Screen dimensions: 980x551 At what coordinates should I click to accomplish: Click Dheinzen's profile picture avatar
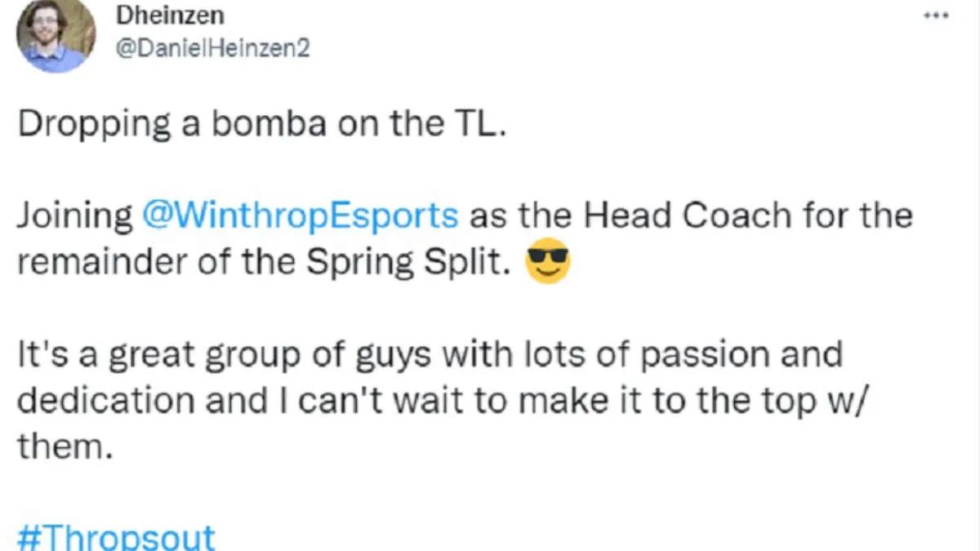coord(56,34)
